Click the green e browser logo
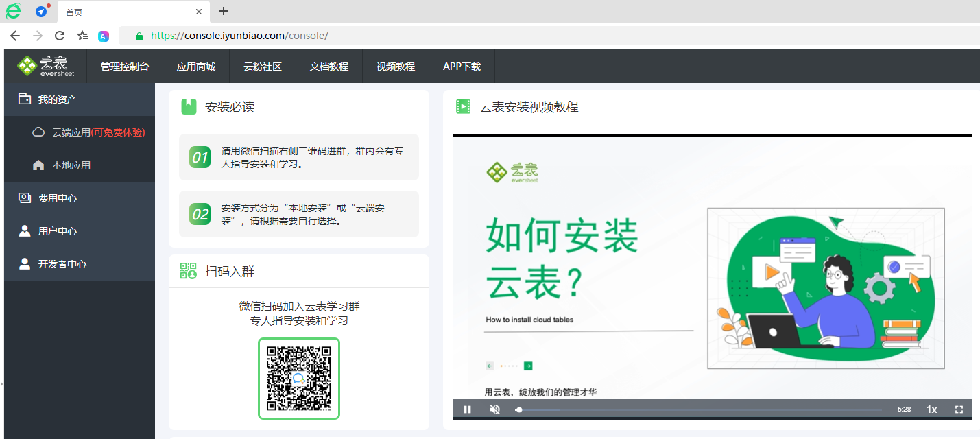Viewport: 980px width, 439px height. point(13,11)
